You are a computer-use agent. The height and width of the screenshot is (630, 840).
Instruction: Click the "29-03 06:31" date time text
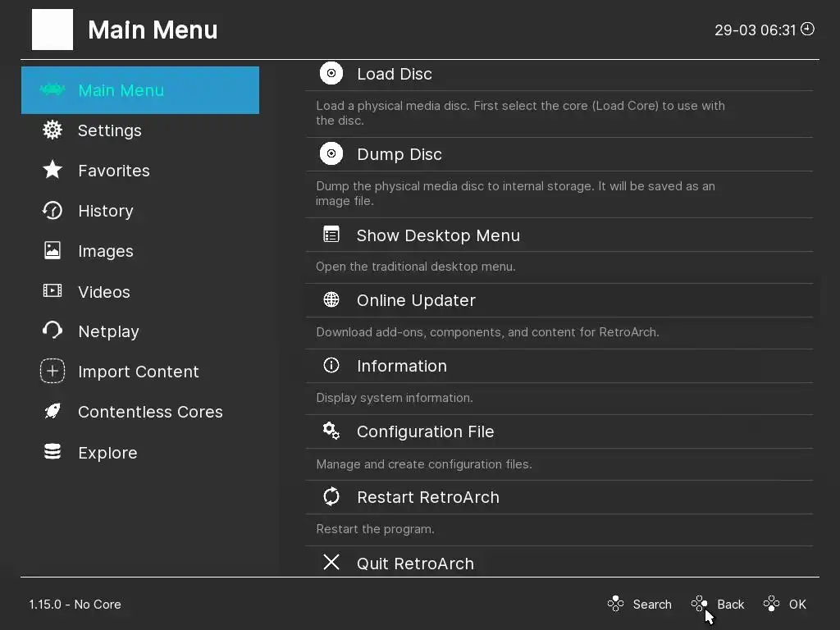point(756,30)
